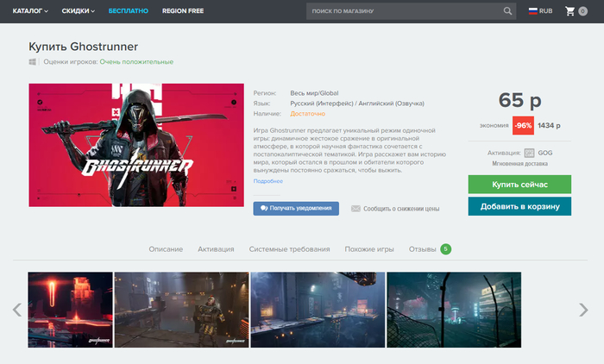The width and height of the screenshot is (604, 364).
Task: Click the old price 1434 р
Action: 549,126
